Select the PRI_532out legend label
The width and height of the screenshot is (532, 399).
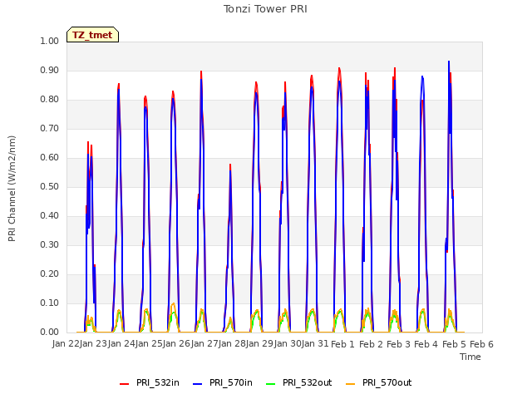(308, 382)
